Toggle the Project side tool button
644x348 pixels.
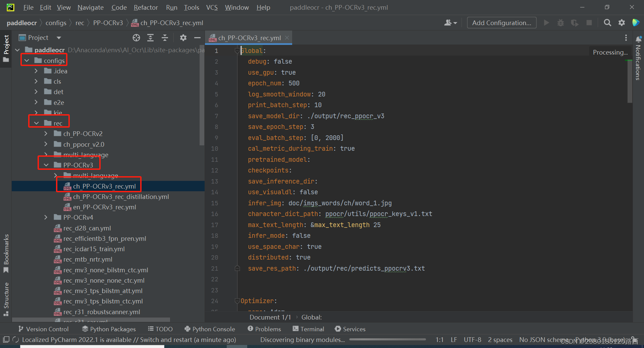tap(6, 49)
